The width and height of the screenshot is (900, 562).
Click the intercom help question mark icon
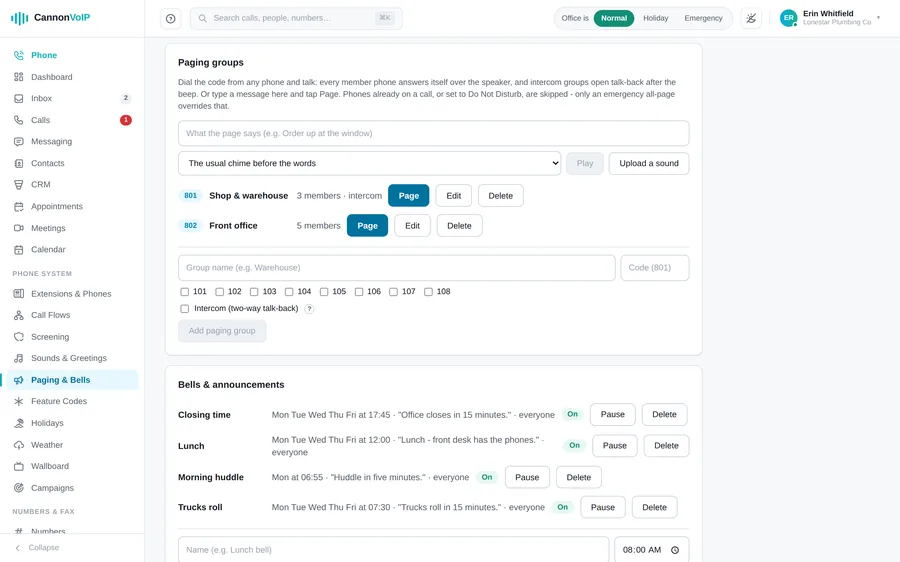click(x=309, y=309)
